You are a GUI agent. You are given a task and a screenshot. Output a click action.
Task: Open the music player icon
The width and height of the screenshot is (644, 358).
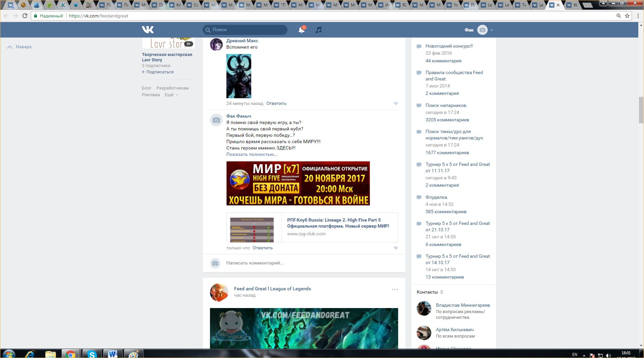tap(319, 30)
